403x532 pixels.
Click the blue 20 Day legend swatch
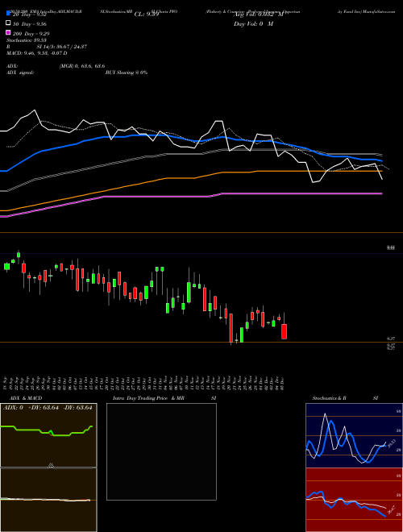tap(8, 14)
